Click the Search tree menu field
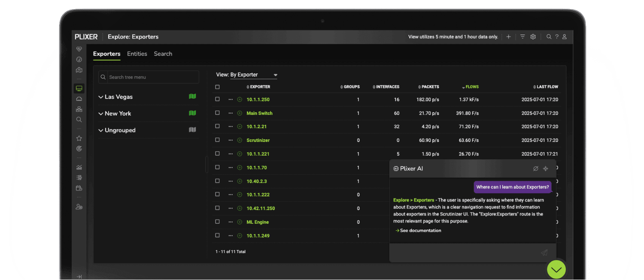This screenshot has height=280, width=644. (149, 77)
